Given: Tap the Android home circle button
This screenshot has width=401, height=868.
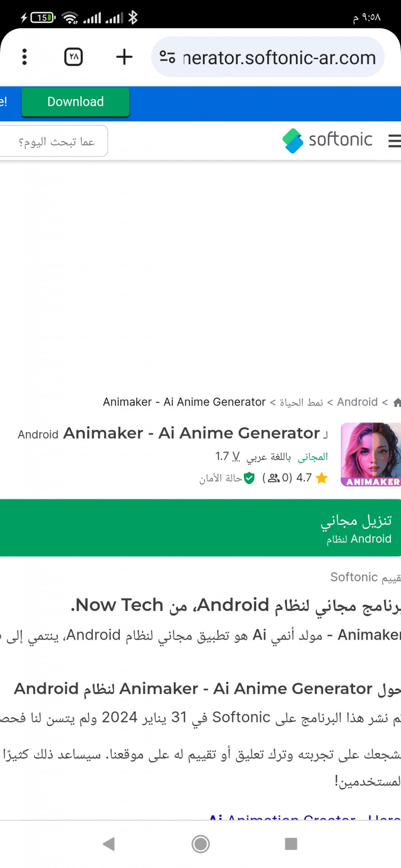Looking at the screenshot, I should pos(200,844).
